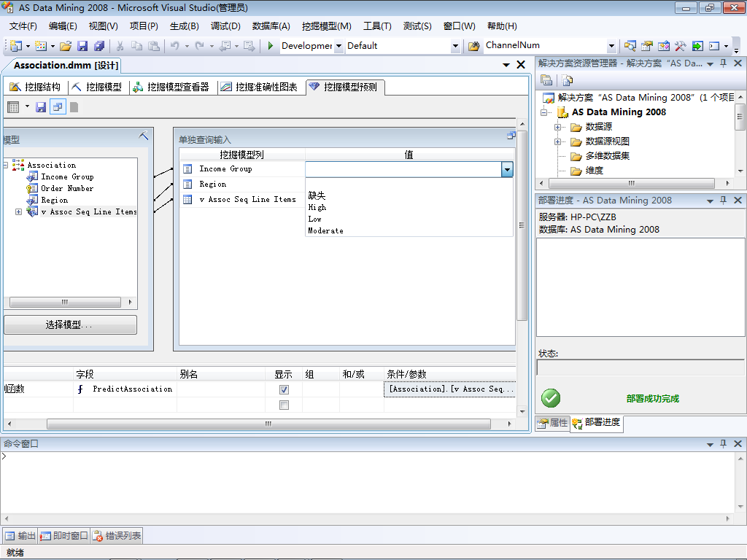This screenshot has height=560, width=747.
Task: Select the 多维数据集 folder in Solution Explorer
Action: coord(608,156)
